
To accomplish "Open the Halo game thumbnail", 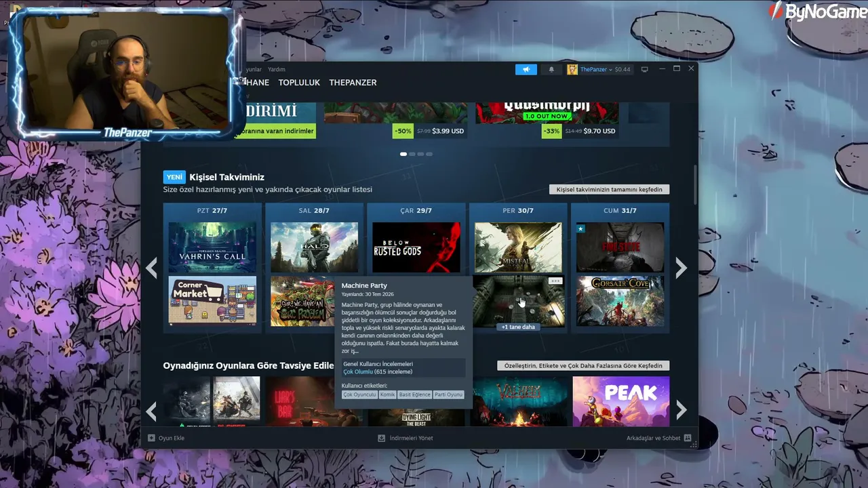I will click(x=314, y=247).
